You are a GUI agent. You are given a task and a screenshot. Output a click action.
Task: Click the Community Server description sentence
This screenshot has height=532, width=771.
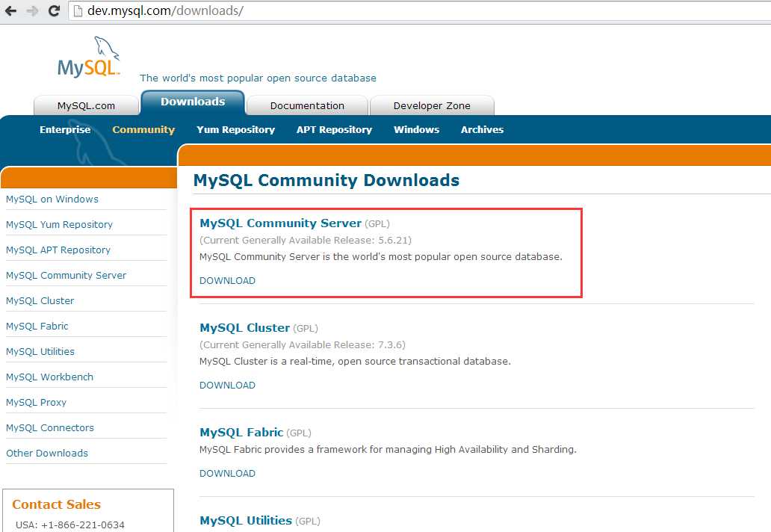tap(380, 256)
